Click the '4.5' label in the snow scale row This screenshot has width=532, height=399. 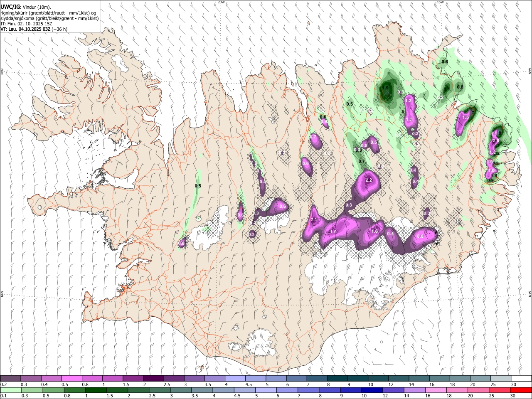click(x=249, y=384)
